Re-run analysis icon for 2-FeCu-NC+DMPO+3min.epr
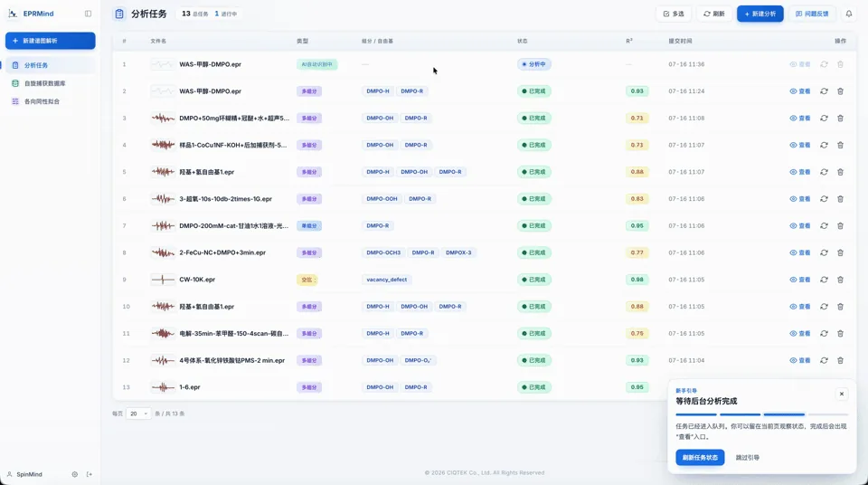Image resolution: width=868 pixels, height=485 pixels. point(824,252)
